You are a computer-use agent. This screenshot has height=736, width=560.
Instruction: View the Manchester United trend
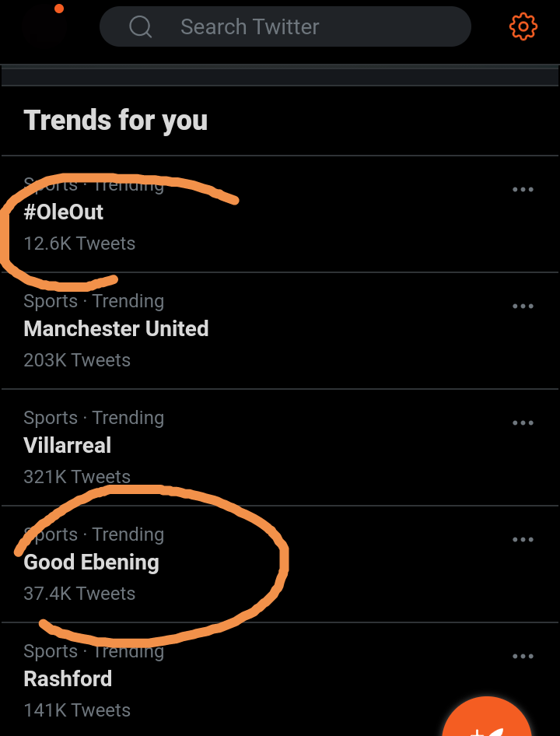coord(116,329)
